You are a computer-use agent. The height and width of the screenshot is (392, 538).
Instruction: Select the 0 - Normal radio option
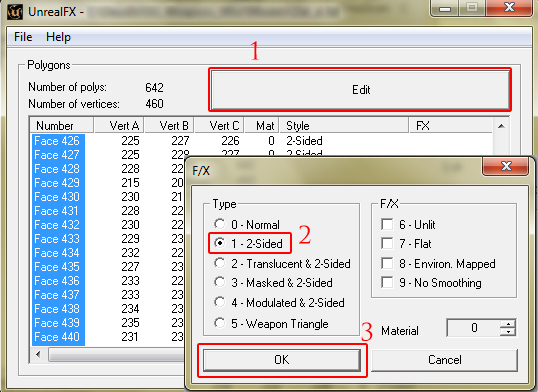tap(247, 224)
